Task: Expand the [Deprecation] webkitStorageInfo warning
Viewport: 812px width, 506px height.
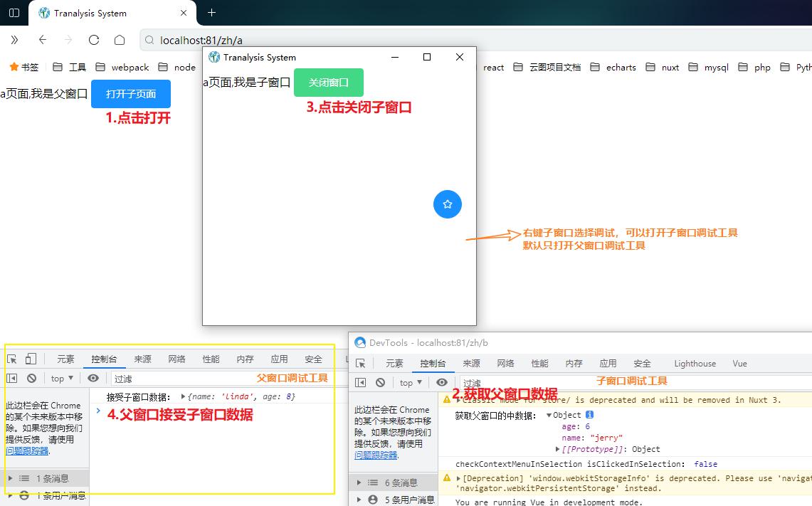Action: pyautogui.click(x=458, y=478)
